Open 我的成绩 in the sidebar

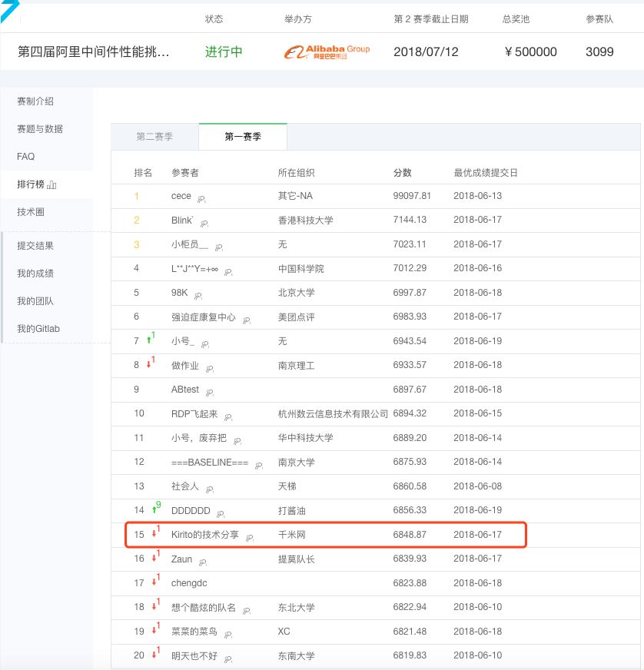pyautogui.click(x=35, y=274)
